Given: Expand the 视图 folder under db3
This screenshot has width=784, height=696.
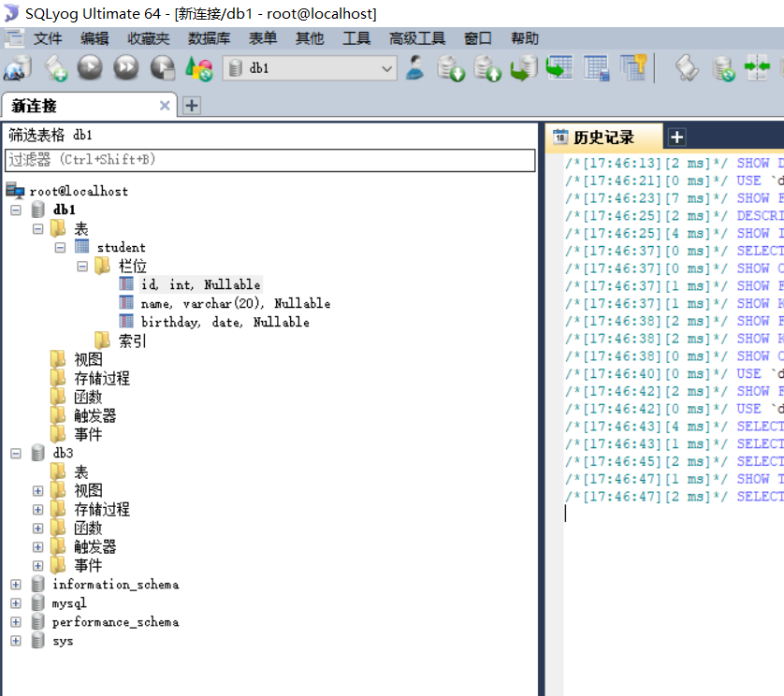Looking at the screenshot, I should (38, 490).
